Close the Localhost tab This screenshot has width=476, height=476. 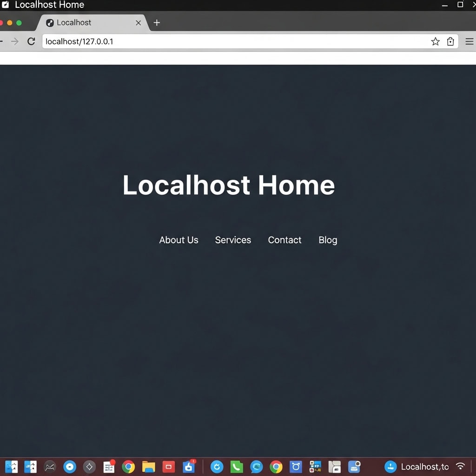[138, 23]
